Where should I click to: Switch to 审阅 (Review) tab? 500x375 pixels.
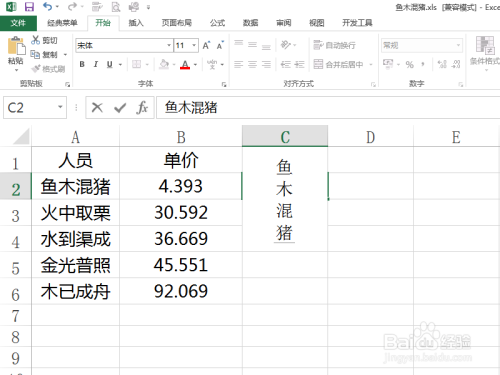pyautogui.click(x=284, y=23)
